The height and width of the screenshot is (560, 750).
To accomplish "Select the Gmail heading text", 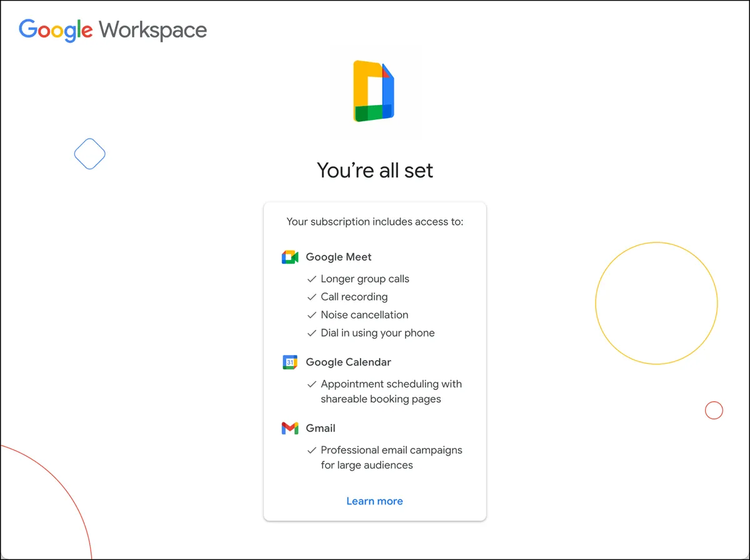I will click(321, 428).
